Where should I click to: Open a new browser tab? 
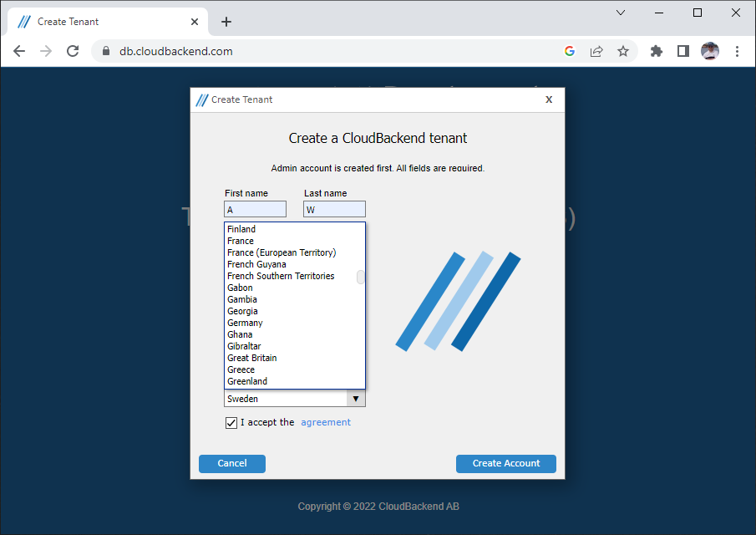pos(226,22)
